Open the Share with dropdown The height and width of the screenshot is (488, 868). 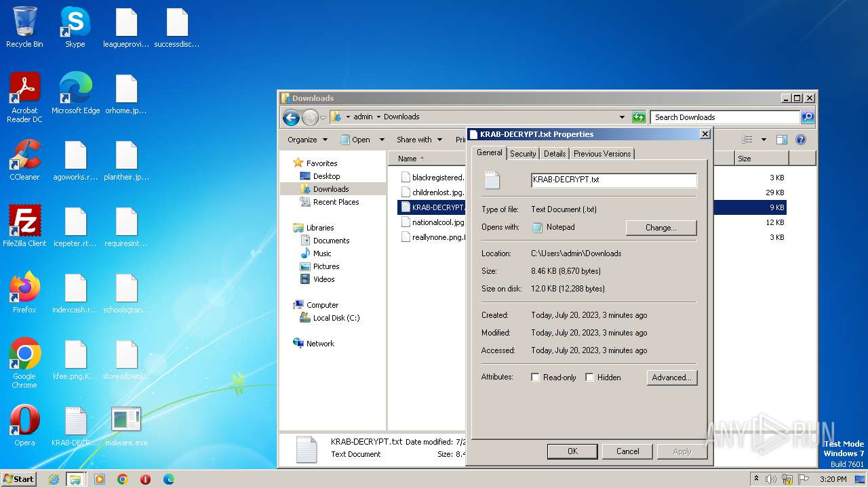click(x=419, y=140)
